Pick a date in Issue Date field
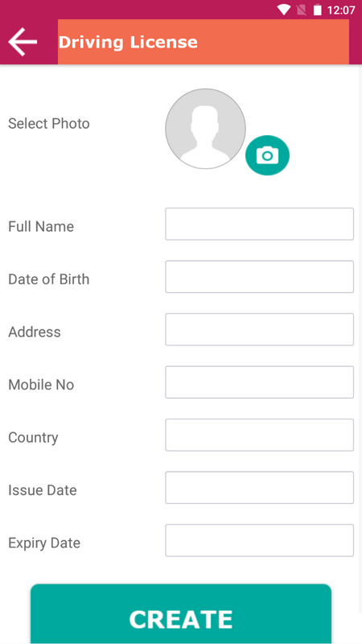362x644 pixels. click(x=259, y=488)
